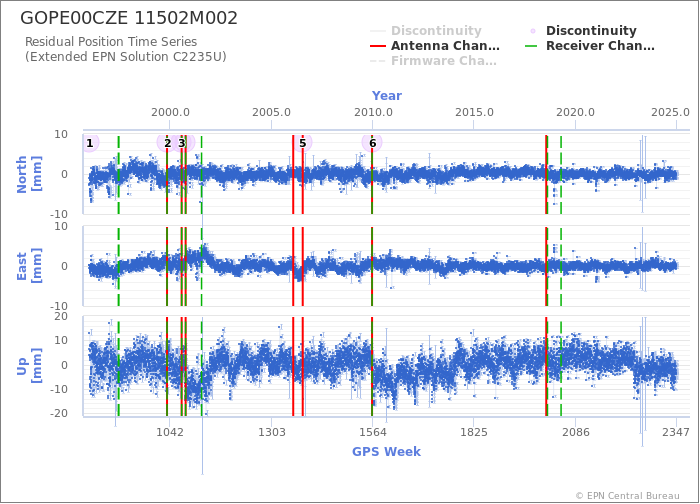The width and height of the screenshot is (700, 504).
Task: Click discontinuity marker 3
Action: [x=182, y=143]
